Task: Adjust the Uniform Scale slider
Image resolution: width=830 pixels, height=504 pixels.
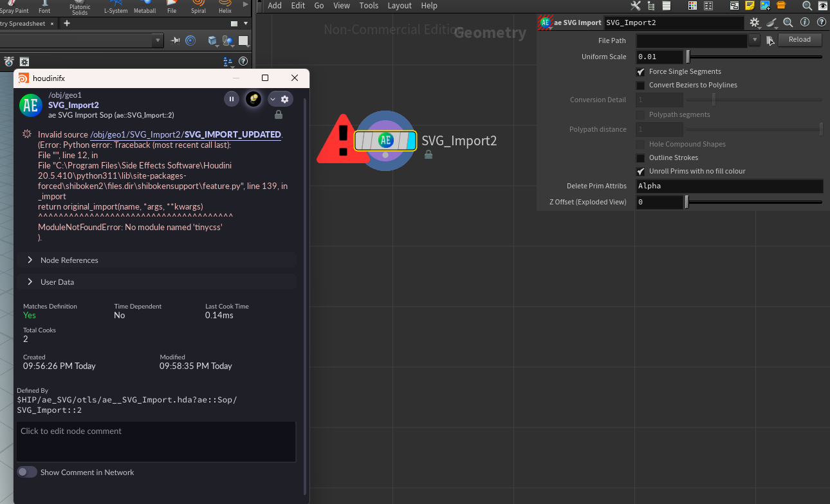Action: (754, 57)
